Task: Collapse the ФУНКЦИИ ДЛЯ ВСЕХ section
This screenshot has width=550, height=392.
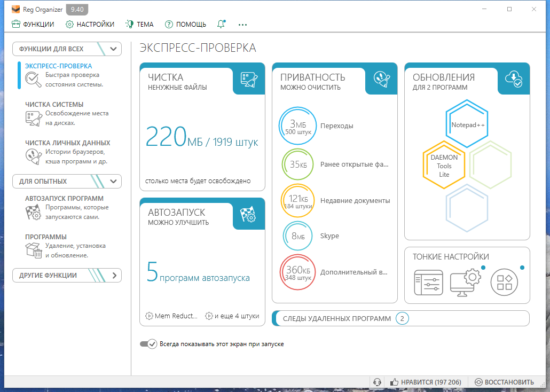Action: [x=113, y=49]
